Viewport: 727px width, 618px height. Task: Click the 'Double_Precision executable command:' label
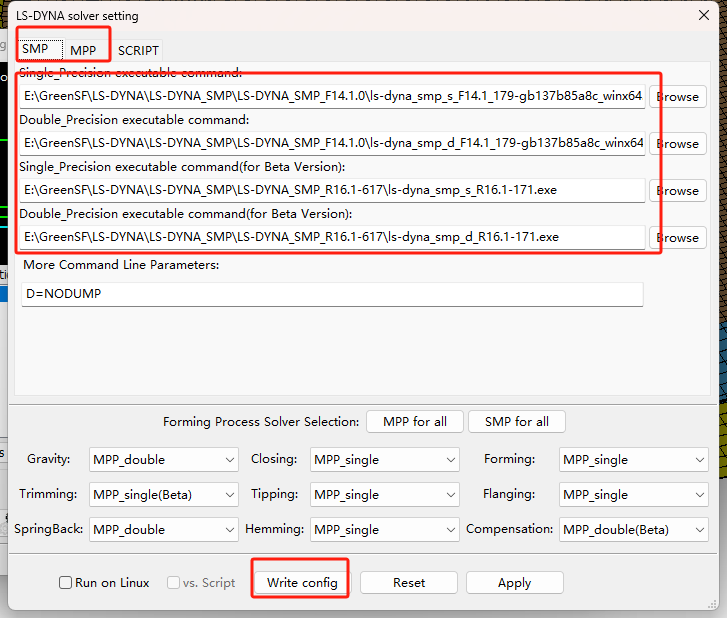(134, 120)
